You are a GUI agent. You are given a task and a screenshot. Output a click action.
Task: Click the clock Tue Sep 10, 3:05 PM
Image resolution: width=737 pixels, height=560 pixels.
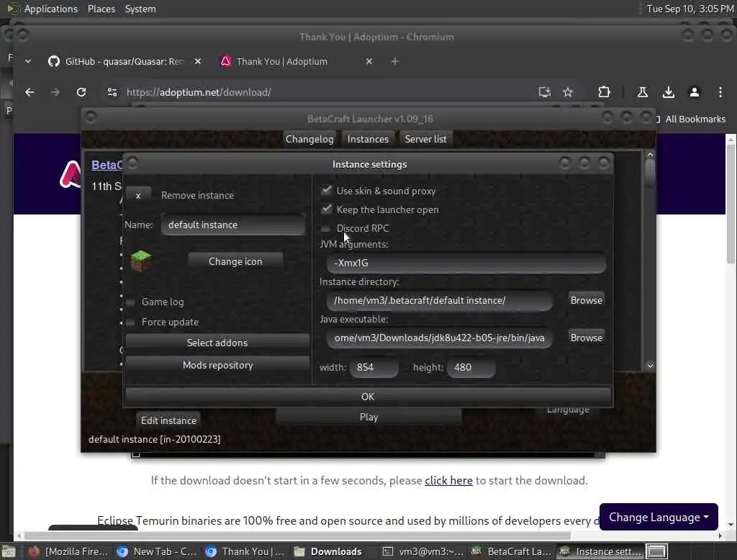pyautogui.click(x=690, y=9)
